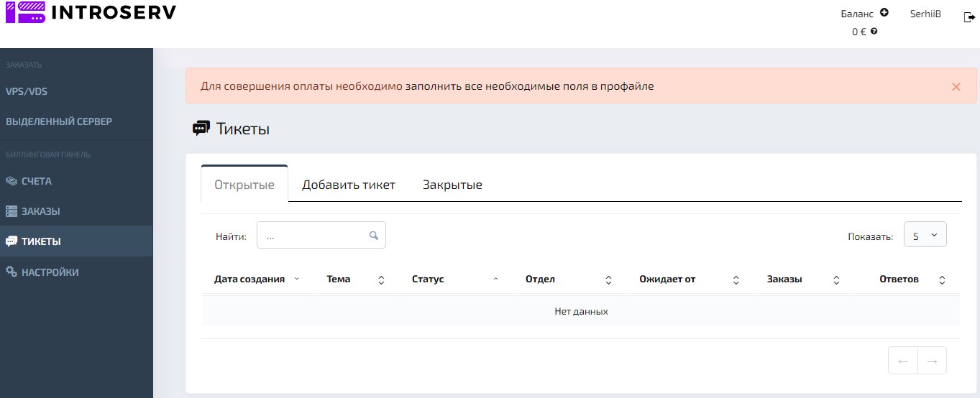Sort tickets by Статус column
The height and width of the screenshot is (398, 980).
point(428,279)
